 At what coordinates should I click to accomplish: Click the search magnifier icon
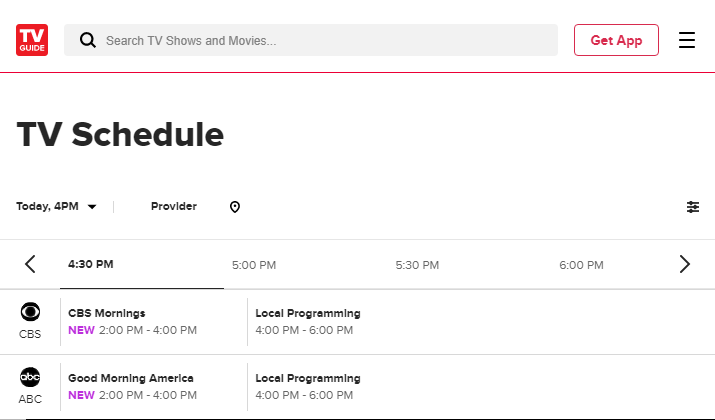88,40
